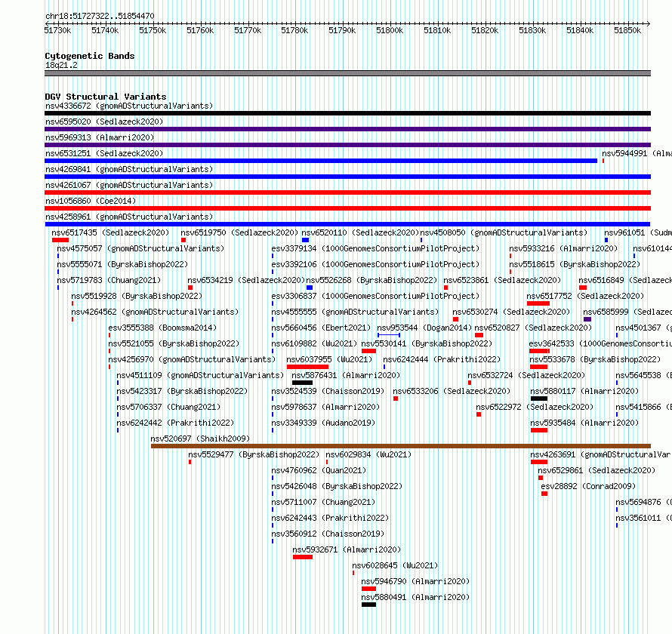Select the red bar under nsv5946790
The image size is (672, 634).
pyautogui.click(x=368, y=589)
